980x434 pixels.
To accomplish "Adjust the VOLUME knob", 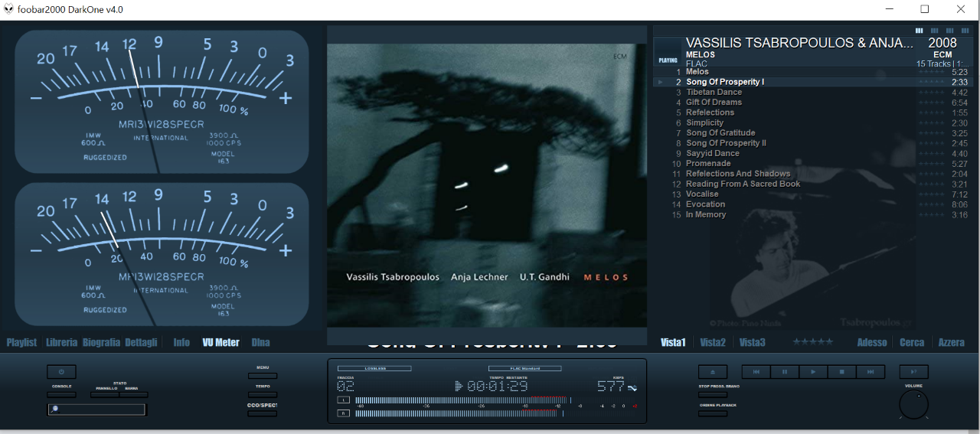I will tap(913, 404).
